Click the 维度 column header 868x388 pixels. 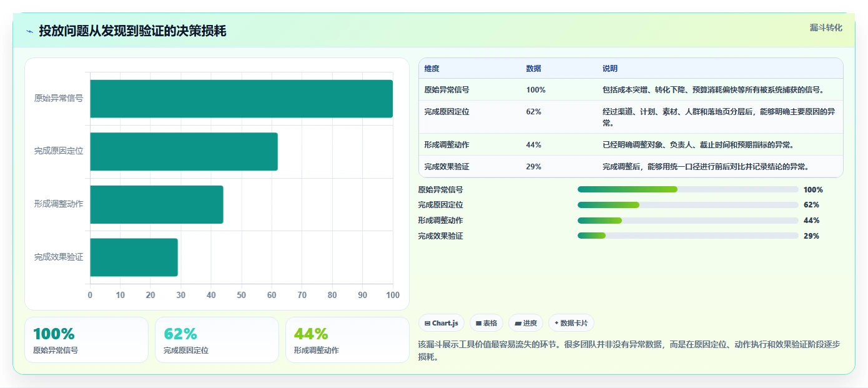(432, 69)
